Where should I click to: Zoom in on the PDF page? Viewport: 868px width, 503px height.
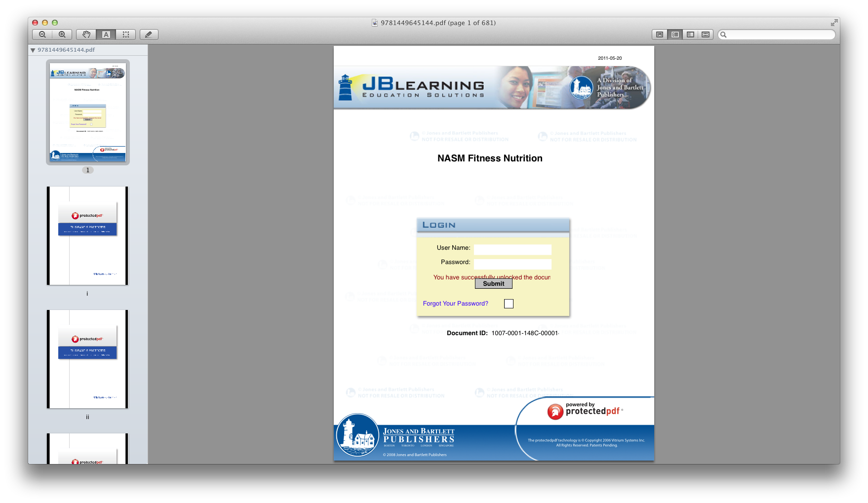point(62,35)
